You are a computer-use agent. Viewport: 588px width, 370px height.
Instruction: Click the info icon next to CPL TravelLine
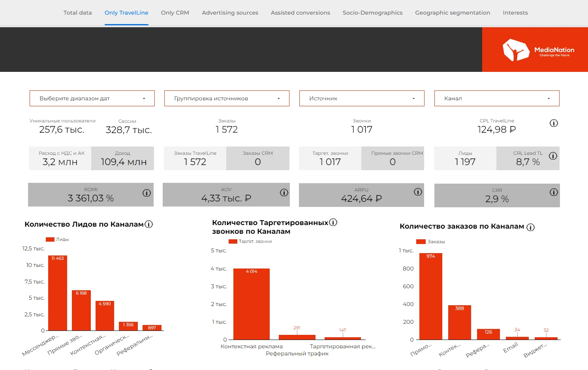pos(554,123)
